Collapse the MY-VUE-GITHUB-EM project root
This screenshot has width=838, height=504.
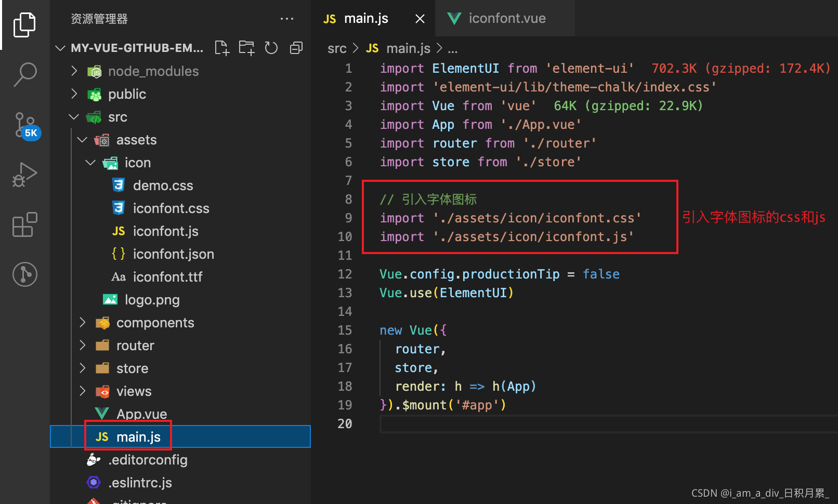click(60, 48)
